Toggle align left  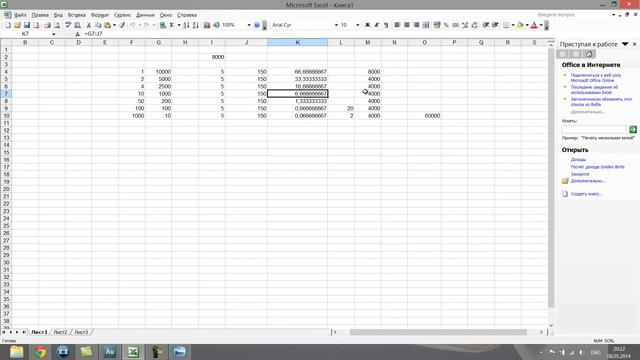tap(397, 25)
